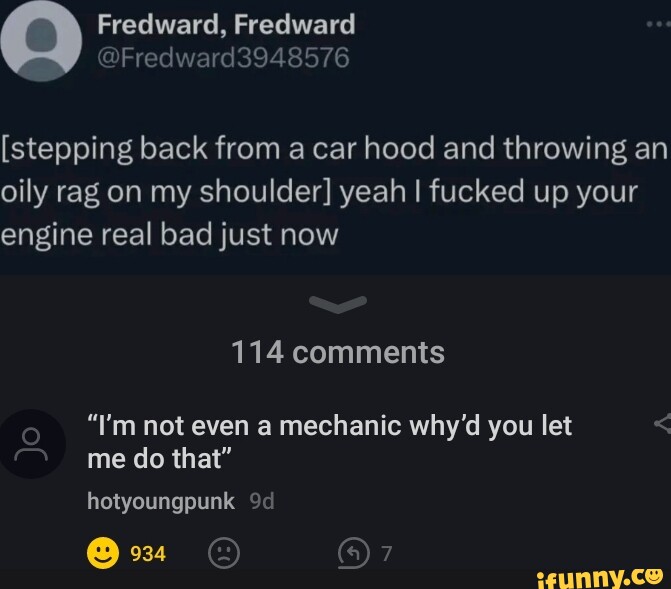Like the comment with the smiley face
The height and width of the screenshot is (589, 671).
[103, 553]
